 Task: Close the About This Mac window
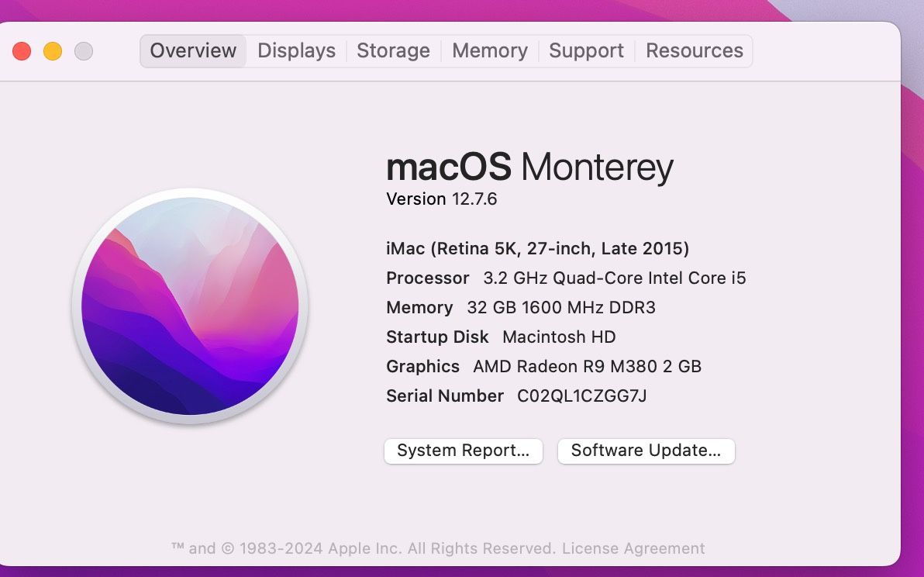tap(22, 50)
